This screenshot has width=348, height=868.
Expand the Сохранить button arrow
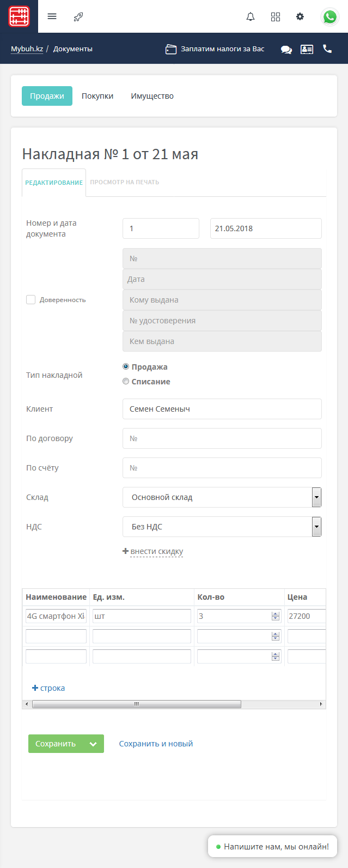tap(93, 744)
